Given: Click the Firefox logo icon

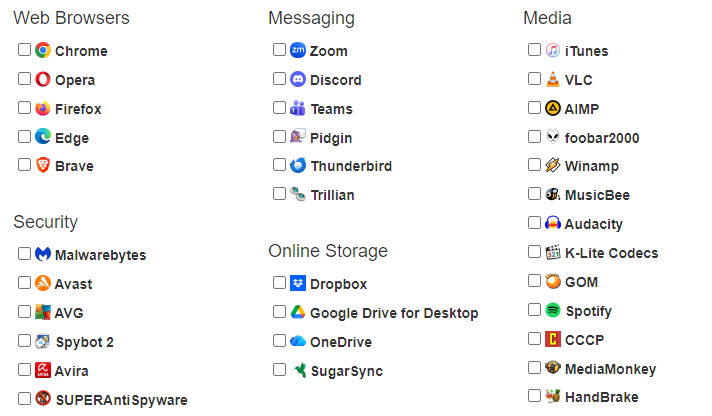Looking at the screenshot, I should pyautogui.click(x=43, y=108).
